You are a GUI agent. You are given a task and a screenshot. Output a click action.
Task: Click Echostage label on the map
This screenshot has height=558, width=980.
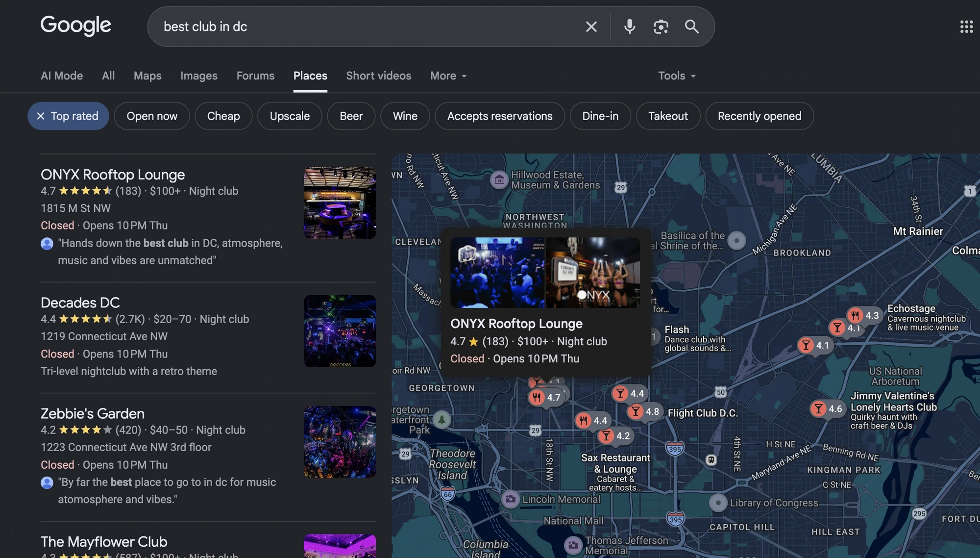911,308
